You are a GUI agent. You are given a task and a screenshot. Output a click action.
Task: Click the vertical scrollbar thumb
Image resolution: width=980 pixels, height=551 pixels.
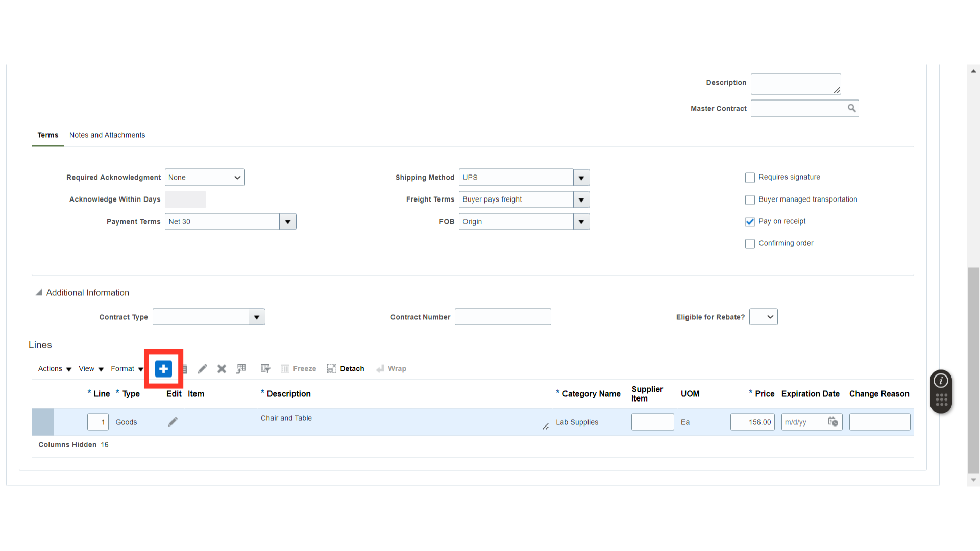pyautogui.click(x=973, y=370)
